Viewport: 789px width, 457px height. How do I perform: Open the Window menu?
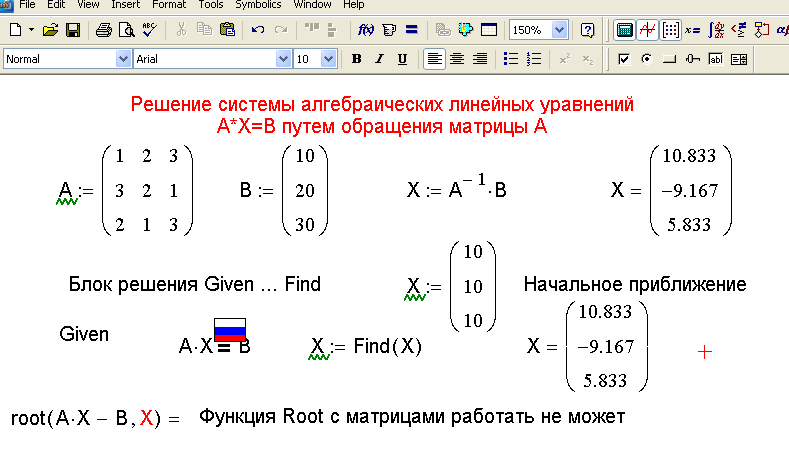click(312, 5)
